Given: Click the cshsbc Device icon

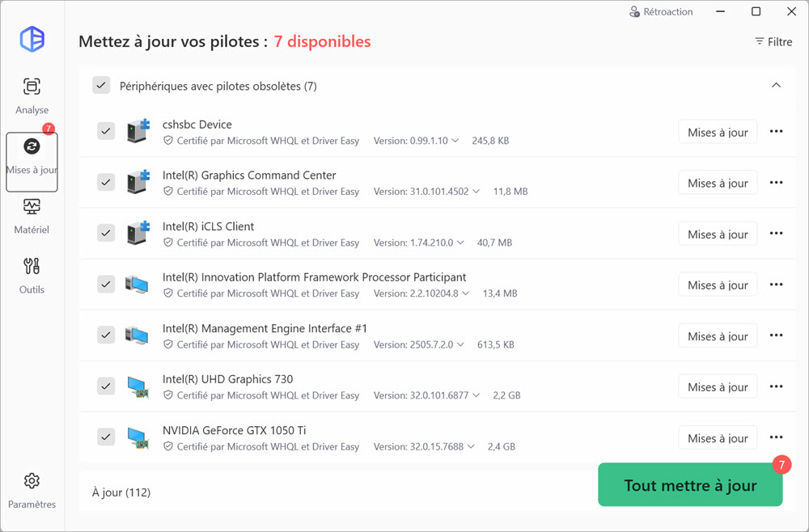Looking at the screenshot, I should pyautogui.click(x=138, y=131).
